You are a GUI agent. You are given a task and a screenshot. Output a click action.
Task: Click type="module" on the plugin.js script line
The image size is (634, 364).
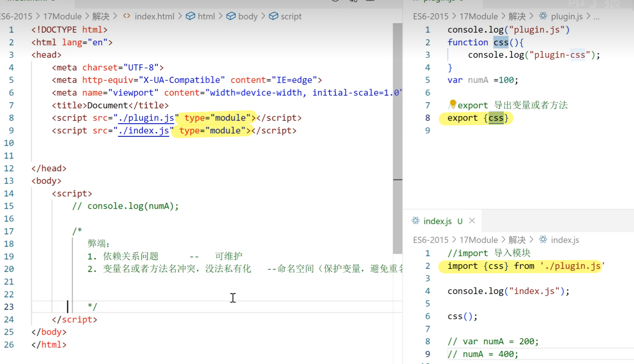point(218,118)
